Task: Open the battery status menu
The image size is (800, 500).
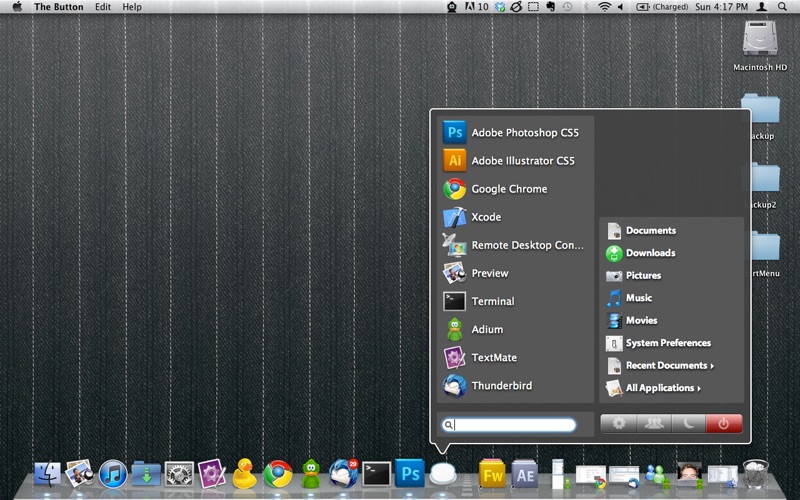Action: click(662, 7)
